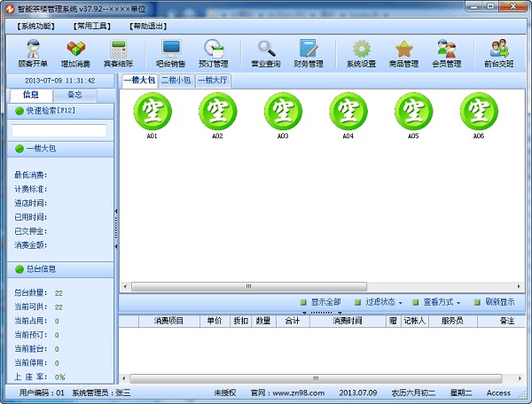Viewport: 532px width, 404px height.
Task: Click left arrow of table area scrollbar
Action: coord(125,287)
